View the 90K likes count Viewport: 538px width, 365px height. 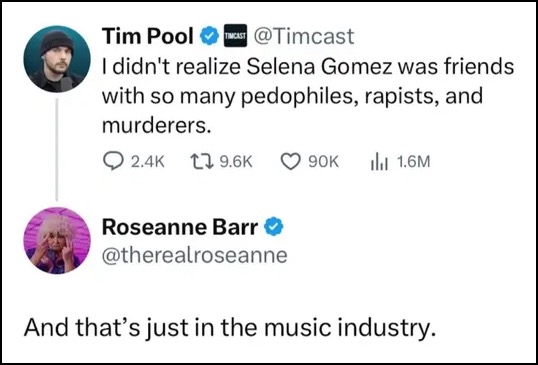pyautogui.click(x=324, y=162)
